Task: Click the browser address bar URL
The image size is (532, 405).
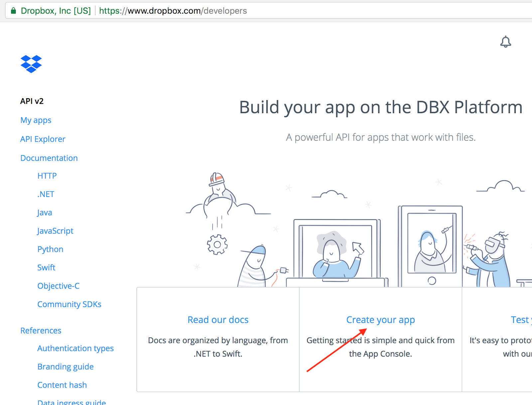Action: click(x=173, y=11)
